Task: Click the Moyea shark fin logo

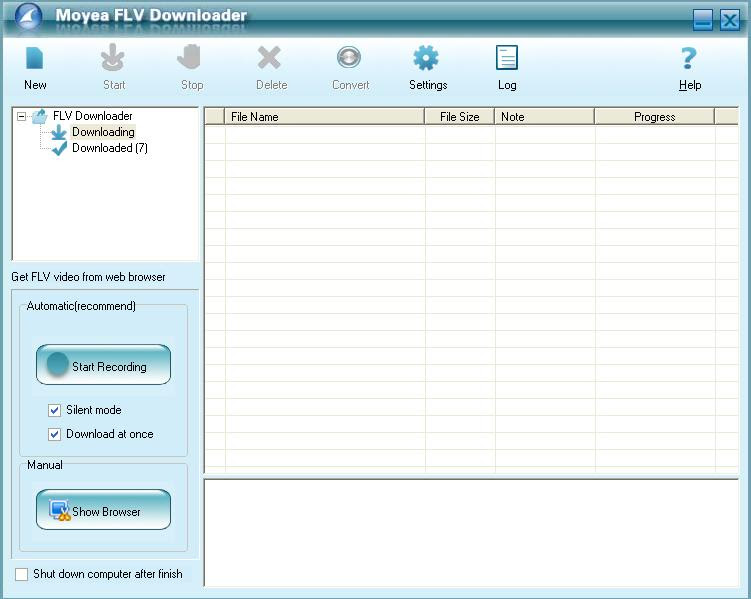Action: pos(28,17)
